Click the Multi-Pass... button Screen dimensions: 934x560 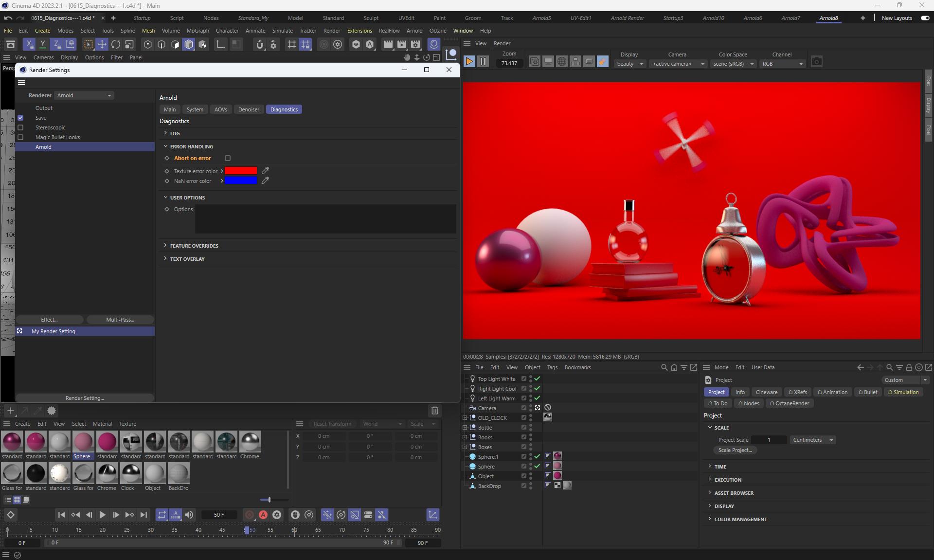(x=120, y=320)
